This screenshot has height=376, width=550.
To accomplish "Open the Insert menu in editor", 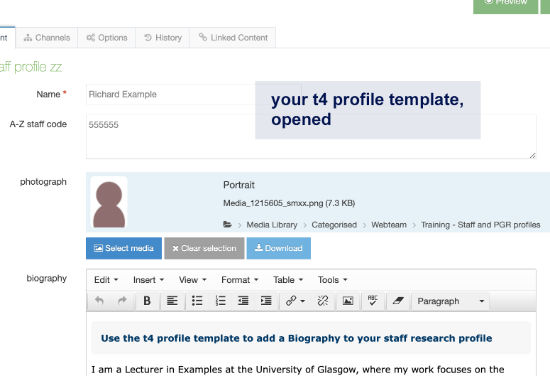I will point(148,280).
